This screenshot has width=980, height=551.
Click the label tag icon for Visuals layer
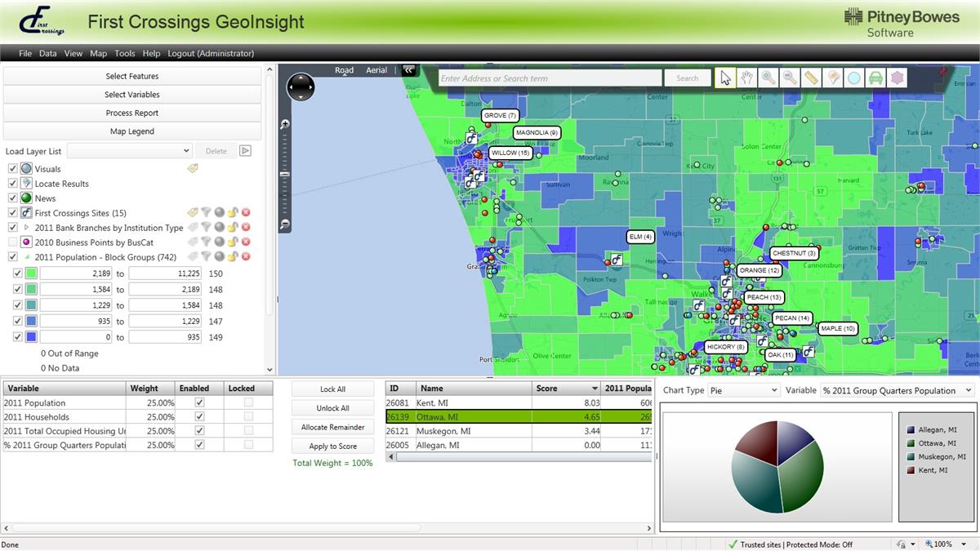[x=193, y=168]
